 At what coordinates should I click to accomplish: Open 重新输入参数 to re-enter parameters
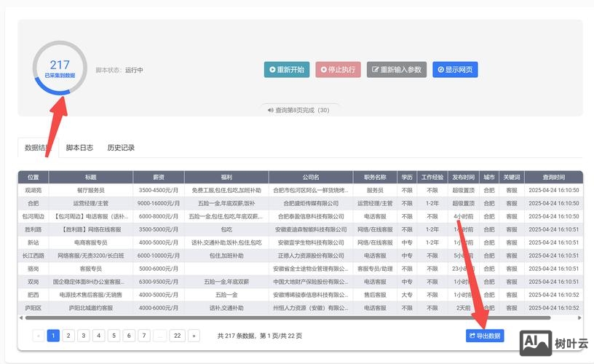(x=397, y=70)
